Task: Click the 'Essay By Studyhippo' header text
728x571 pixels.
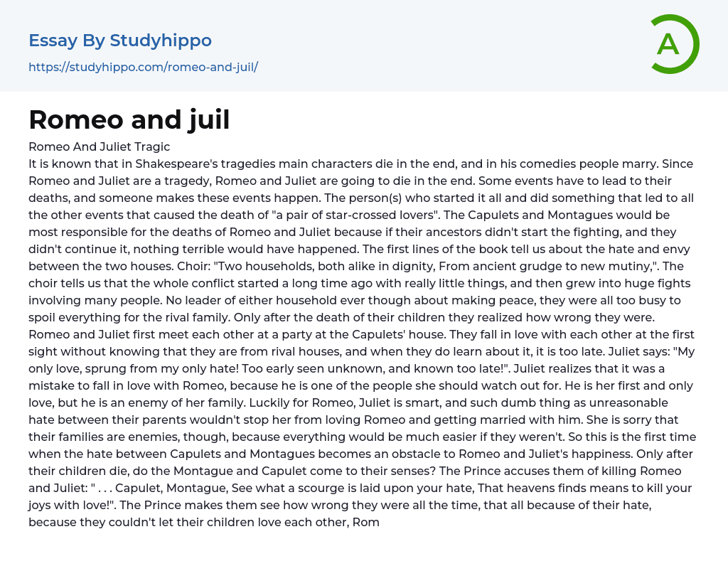Action: coord(120,41)
